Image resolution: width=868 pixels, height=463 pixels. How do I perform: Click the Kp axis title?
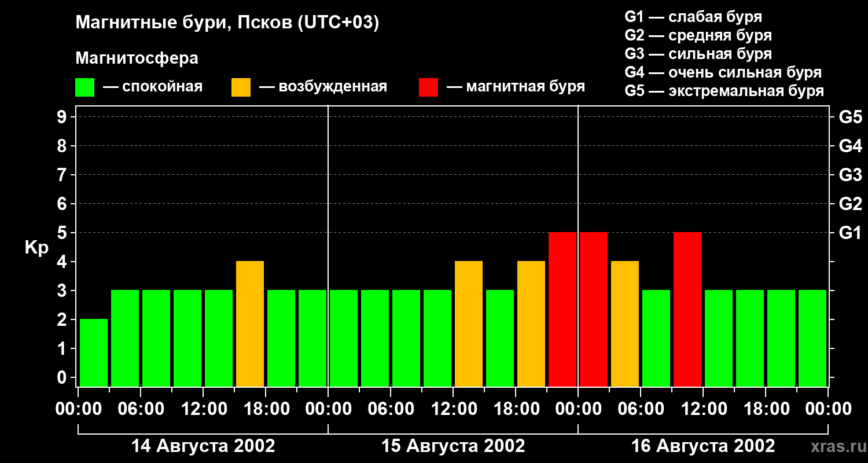36,248
